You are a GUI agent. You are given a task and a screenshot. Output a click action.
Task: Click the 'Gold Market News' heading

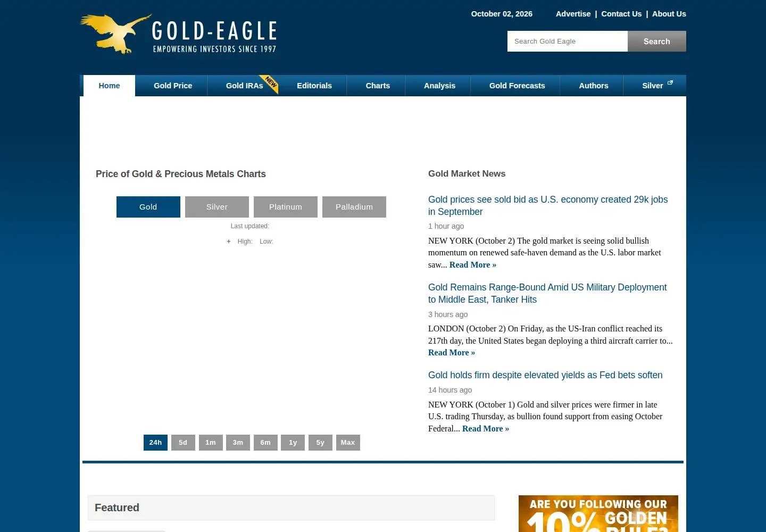[x=467, y=173]
